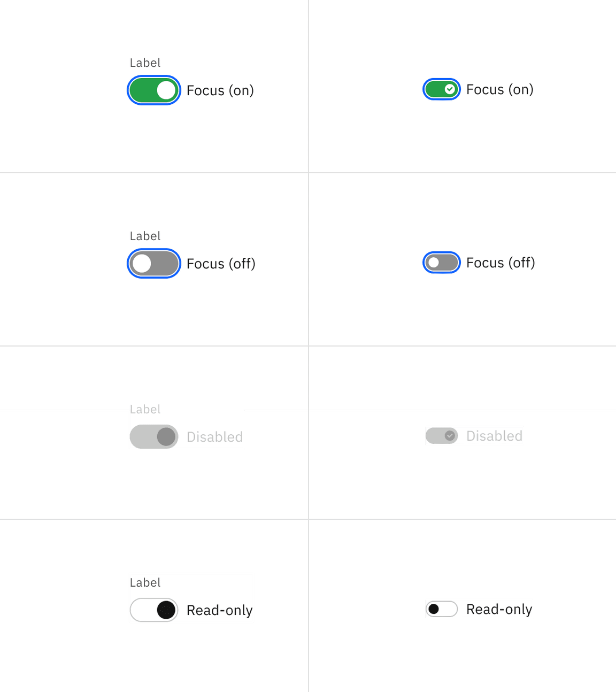
Task: Turn on the small Focus (off) switch
Action: [442, 263]
